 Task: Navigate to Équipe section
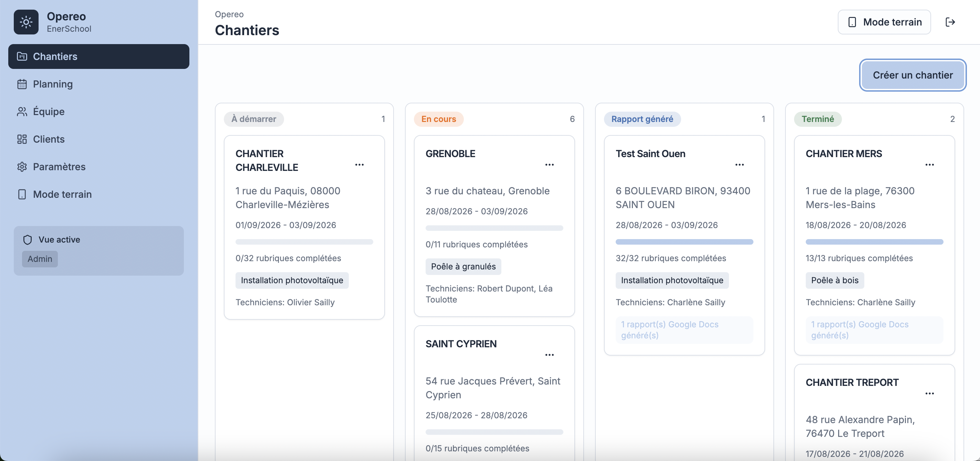[x=98, y=112]
